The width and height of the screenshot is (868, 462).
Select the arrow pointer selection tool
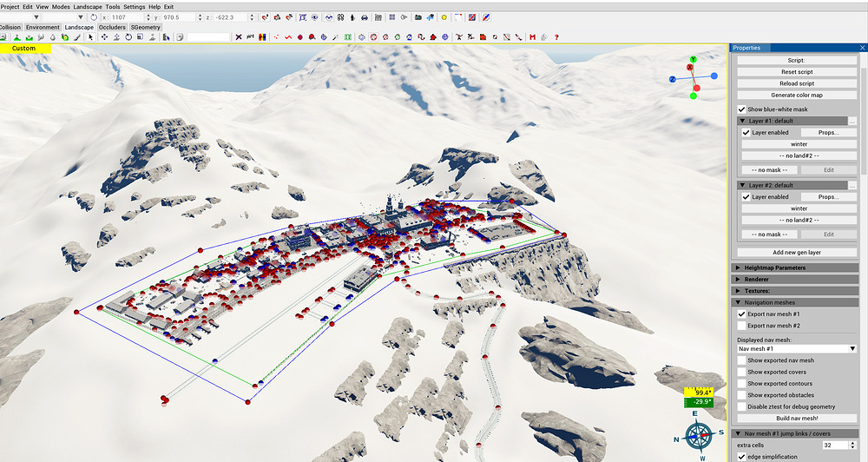[90, 37]
